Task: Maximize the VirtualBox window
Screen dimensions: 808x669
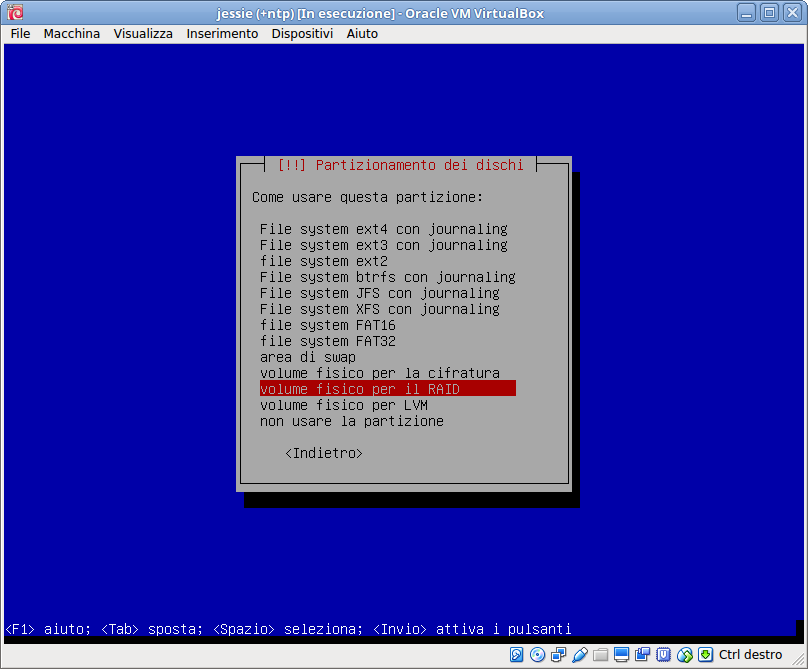Action: [769, 13]
